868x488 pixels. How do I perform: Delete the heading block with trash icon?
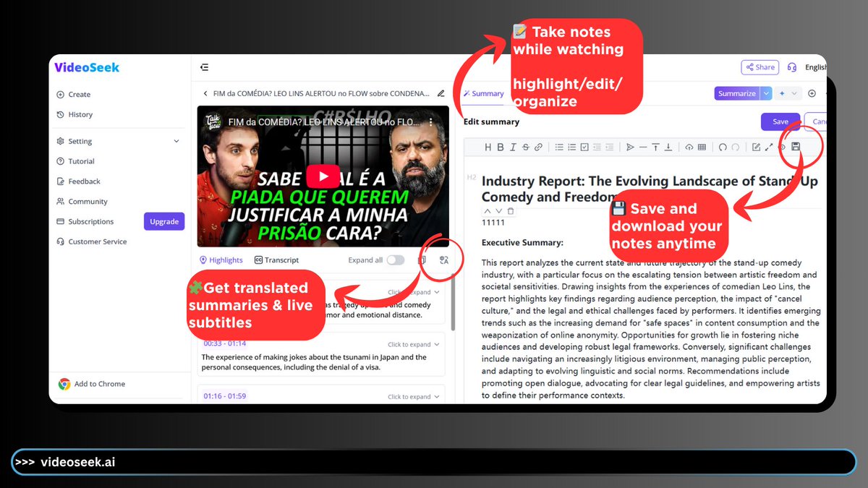click(x=511, y=211)
